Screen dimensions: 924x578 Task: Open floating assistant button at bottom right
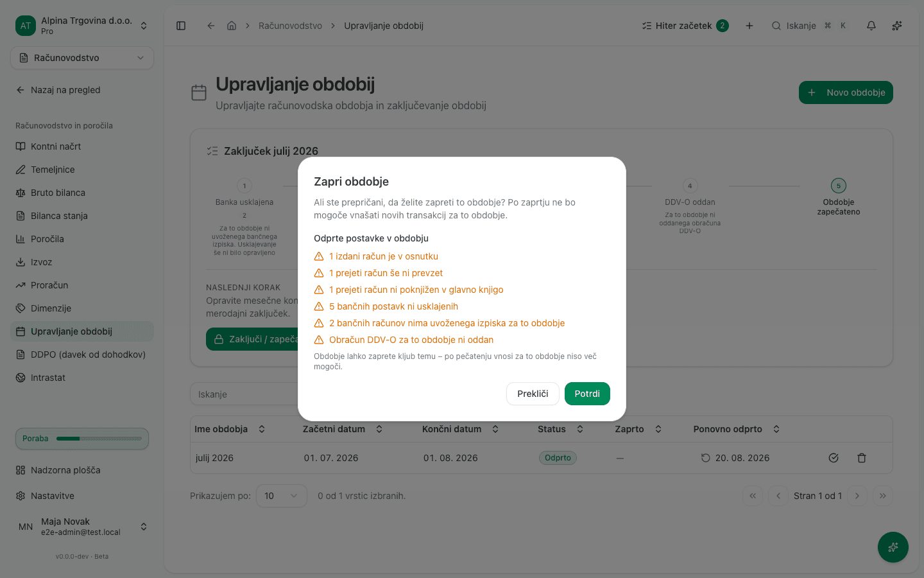click(x=893, y=547)
